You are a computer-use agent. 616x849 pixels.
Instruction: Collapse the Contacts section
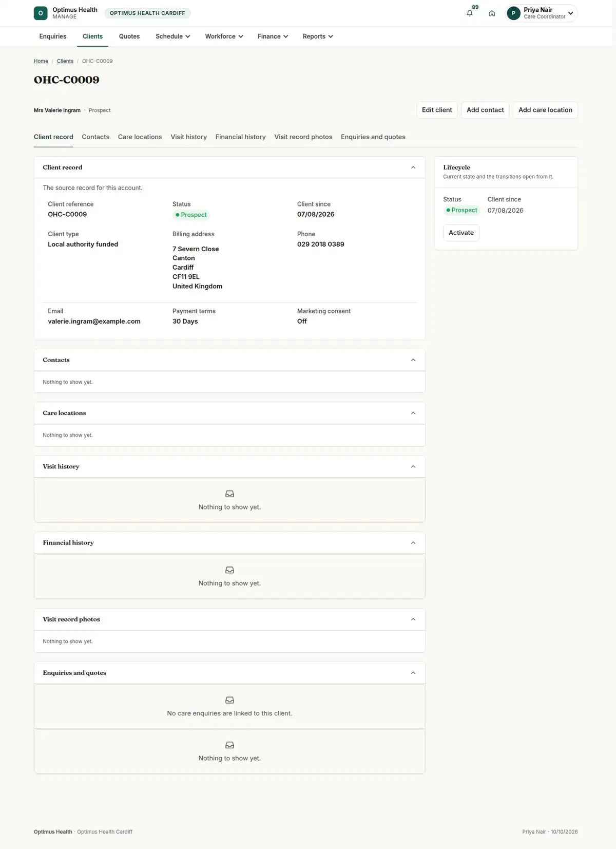pyautogui.click(x=413, y=360)
